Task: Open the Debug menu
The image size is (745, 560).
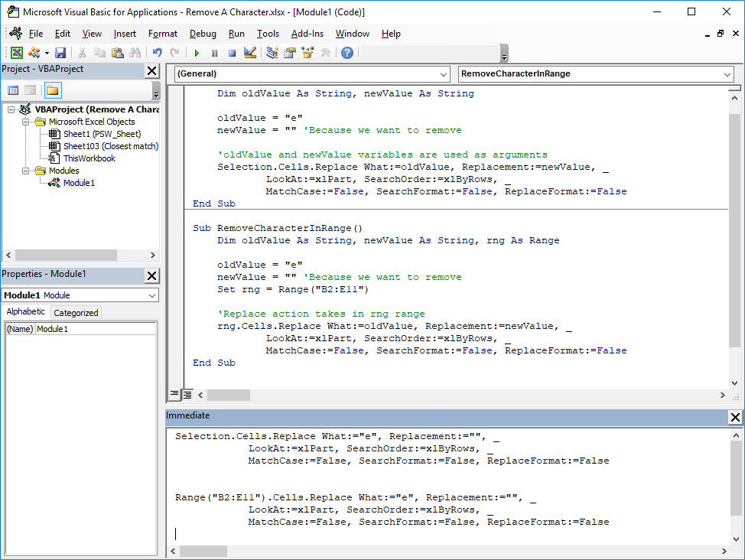Action: click(x=202, y=34)
